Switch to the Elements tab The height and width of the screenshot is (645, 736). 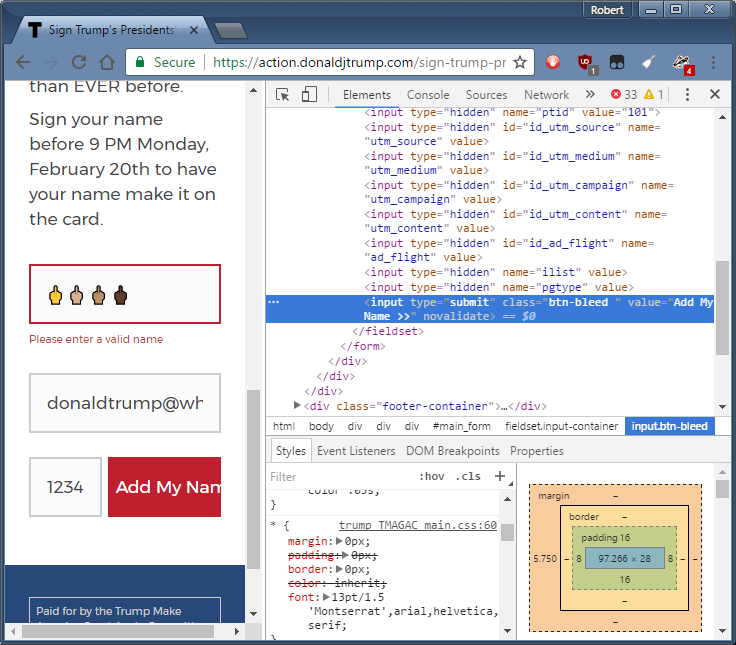(x=367, y=95)
